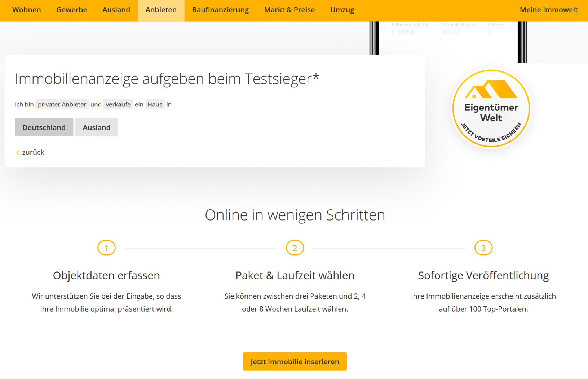This screenshot has width=588, height=379.
Task: Click the zurück chevron arrow icon
Action: [x=18, y=153]
